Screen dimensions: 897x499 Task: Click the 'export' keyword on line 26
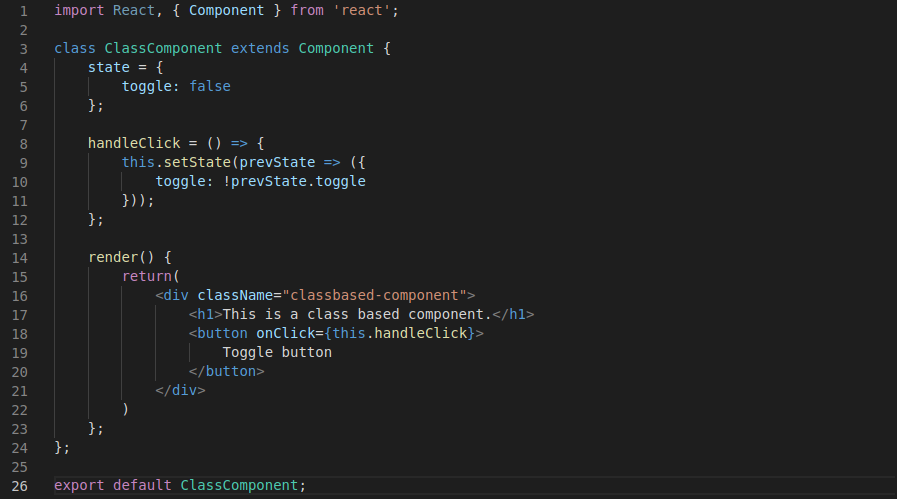pos(79,485)
